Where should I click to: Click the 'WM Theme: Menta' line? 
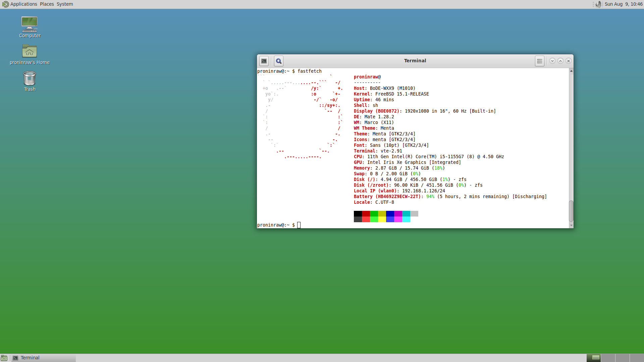374,128
